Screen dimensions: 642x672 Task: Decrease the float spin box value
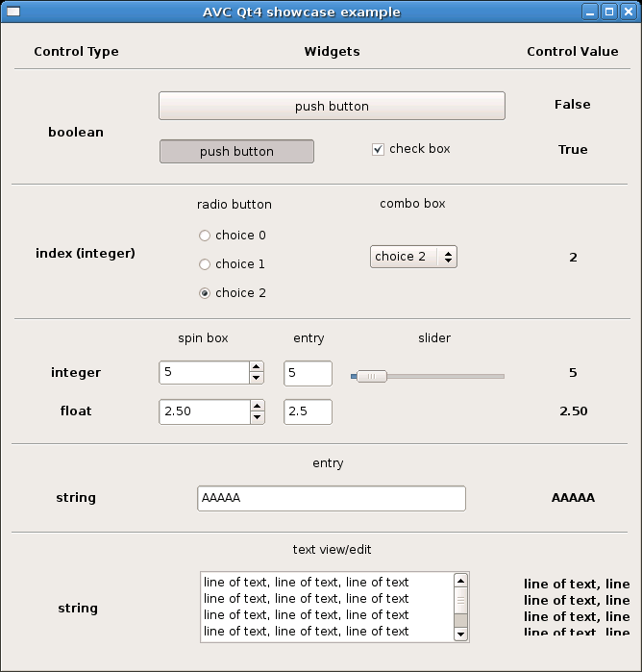(x=258, y=417)
